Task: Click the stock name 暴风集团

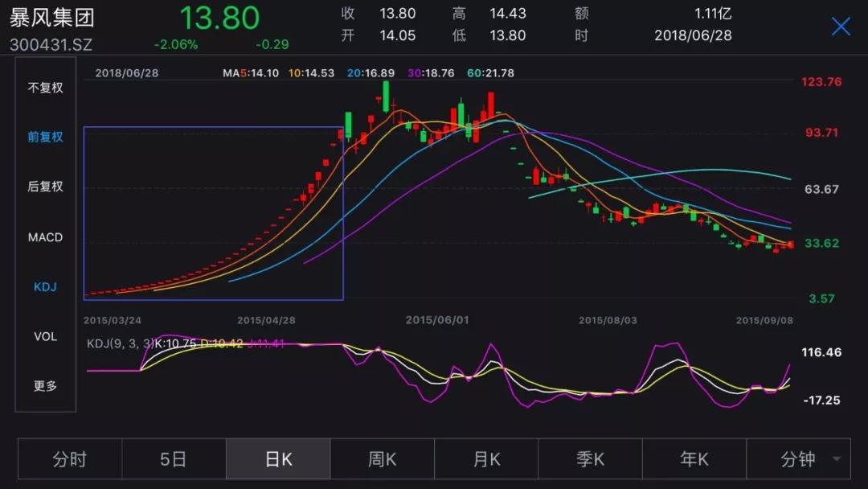Action: (x=52, y=18)
